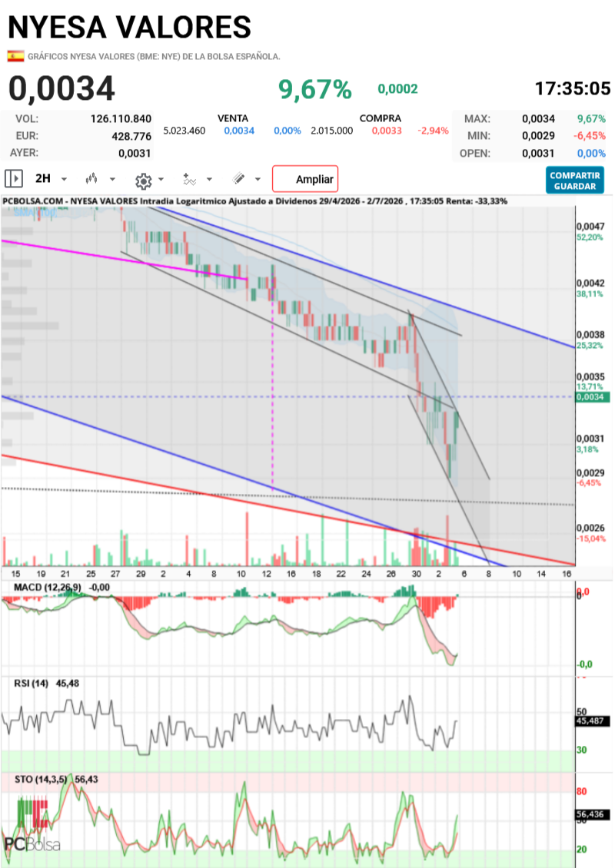Click the COMPRA price 0,0033
615x868 pixels.
coord(387,131)
